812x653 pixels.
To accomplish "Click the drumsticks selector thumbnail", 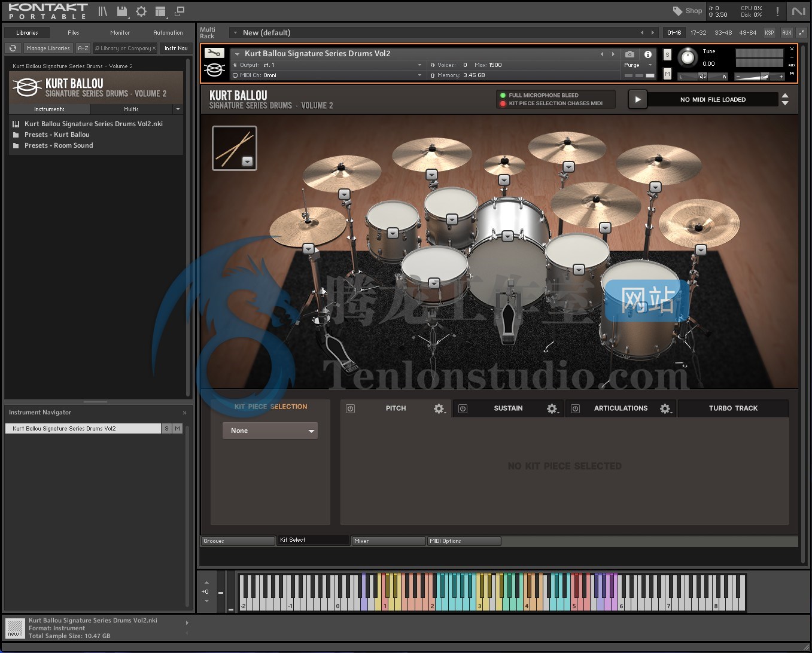I will tap(235, 148).
